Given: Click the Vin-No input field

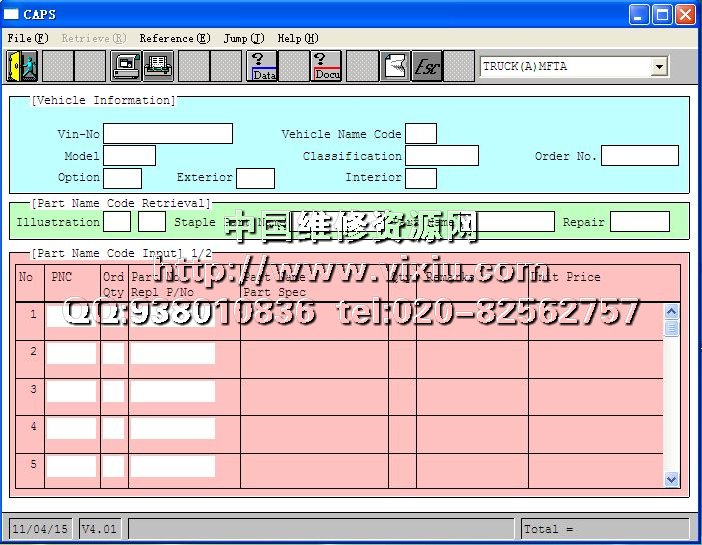Looking at the screenshot, I should pyautogui.click(x=168, y=134).
